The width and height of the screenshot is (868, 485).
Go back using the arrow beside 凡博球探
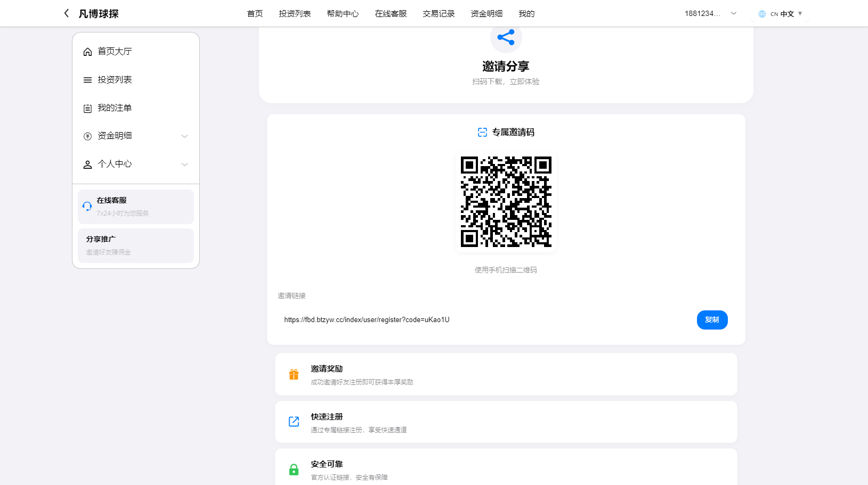click(66, 13)
